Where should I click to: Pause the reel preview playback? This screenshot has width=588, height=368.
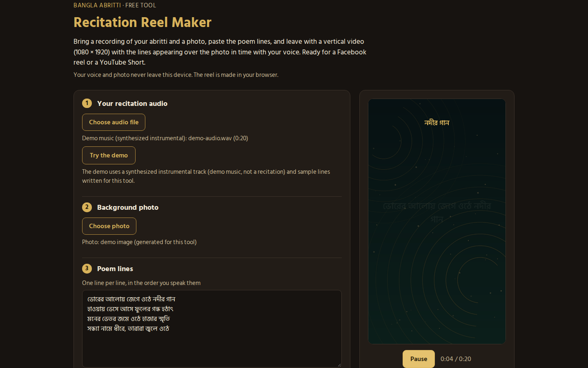coord(419,359)
